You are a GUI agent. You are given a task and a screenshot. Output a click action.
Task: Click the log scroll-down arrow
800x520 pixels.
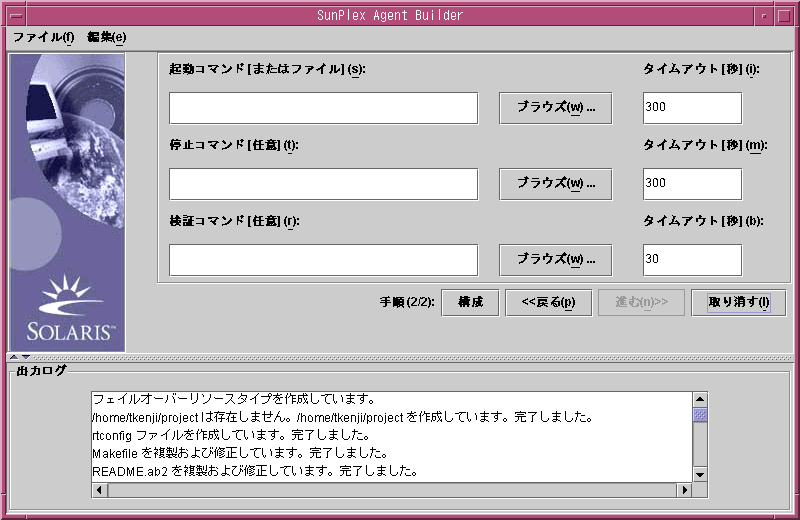coord(700,475)
